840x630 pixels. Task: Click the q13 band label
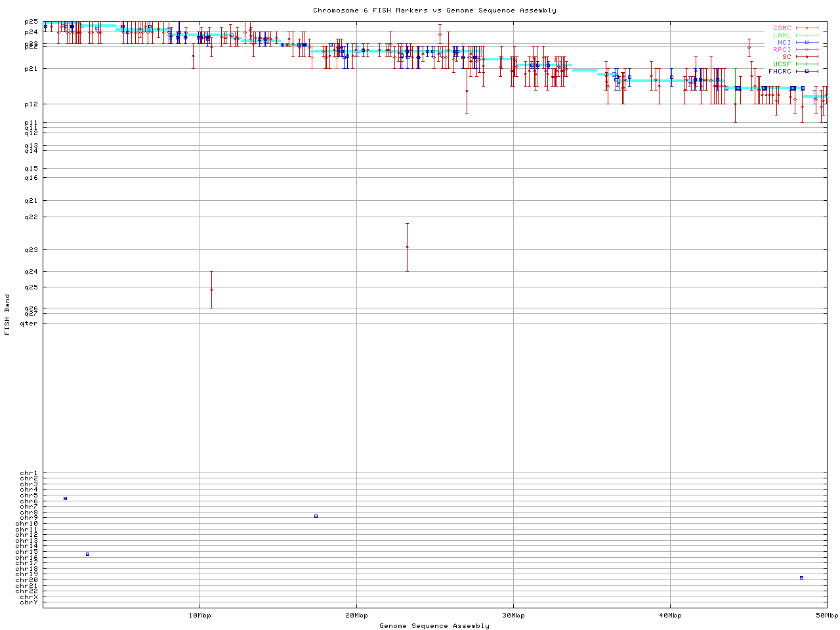pyautogui.click(x=31, y=146)
